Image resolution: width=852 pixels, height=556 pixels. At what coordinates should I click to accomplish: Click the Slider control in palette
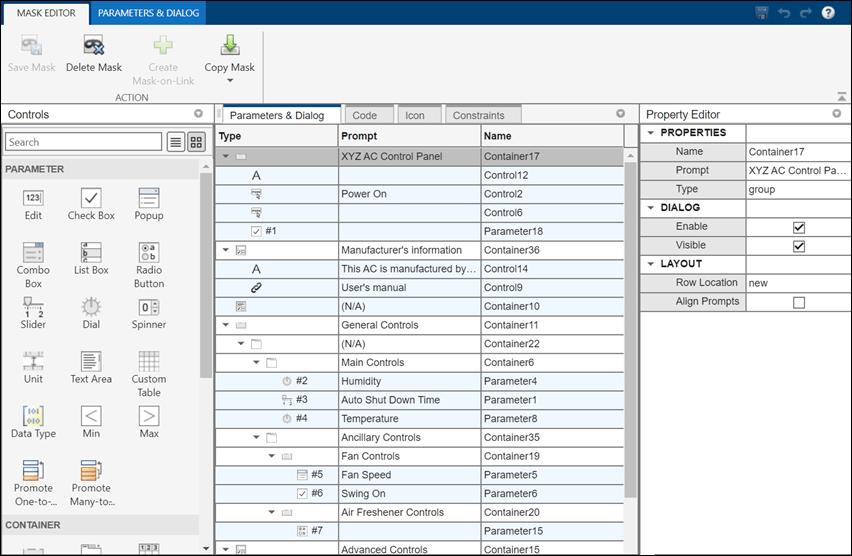(x=33, y=308)
